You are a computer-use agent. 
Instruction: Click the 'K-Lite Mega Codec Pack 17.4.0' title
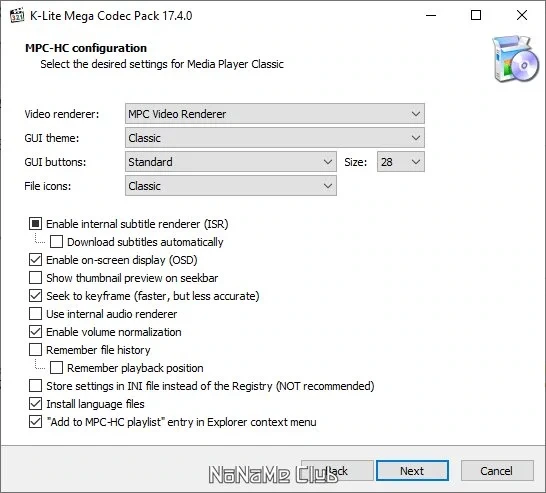pos(111,16)
